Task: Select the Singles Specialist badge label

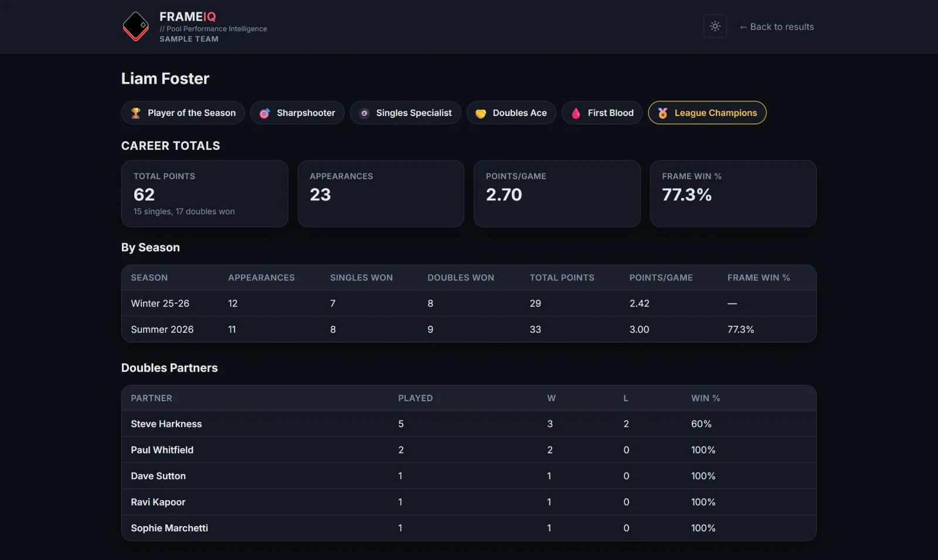Action: pyautogui.click(x=414, y=113)
